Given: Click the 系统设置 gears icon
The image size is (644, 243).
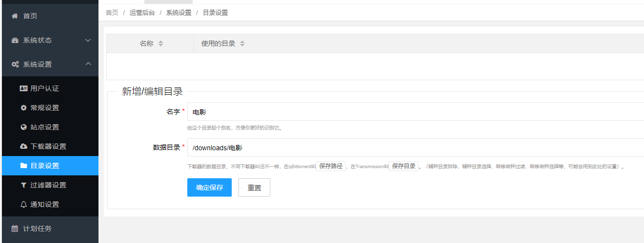Looking at the screenshot, I should (x=15, y=64).
